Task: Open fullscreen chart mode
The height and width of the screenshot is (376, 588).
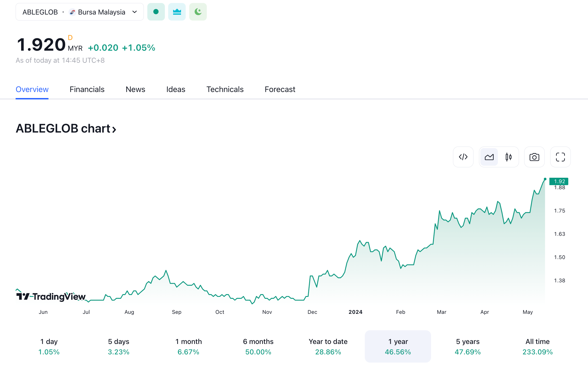Action: click(x=560, y=157)
